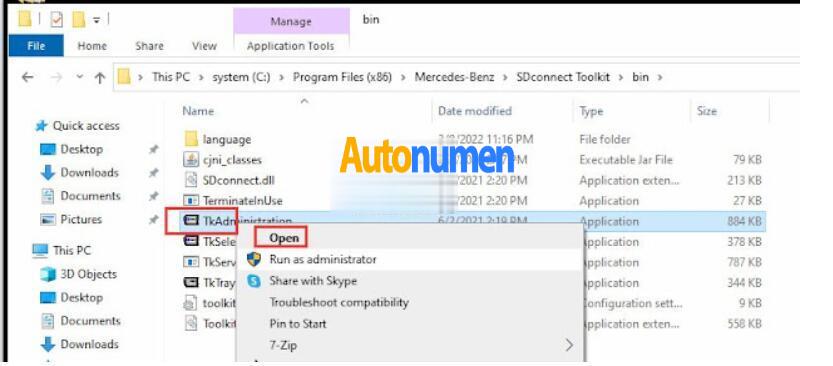The image size is (833, 366).
Task: Open pinned Desktop under Quick access
Action: [x=81, y=149]
